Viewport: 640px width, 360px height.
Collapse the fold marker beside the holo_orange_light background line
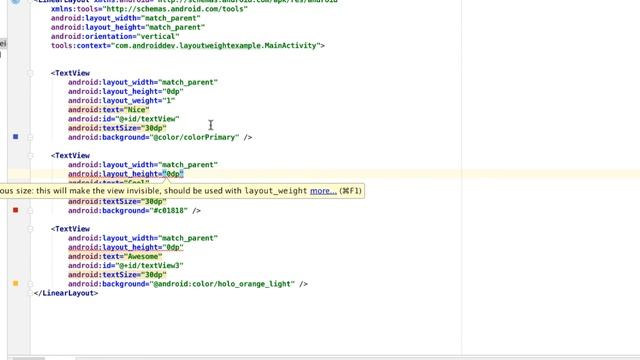point(30,284)
